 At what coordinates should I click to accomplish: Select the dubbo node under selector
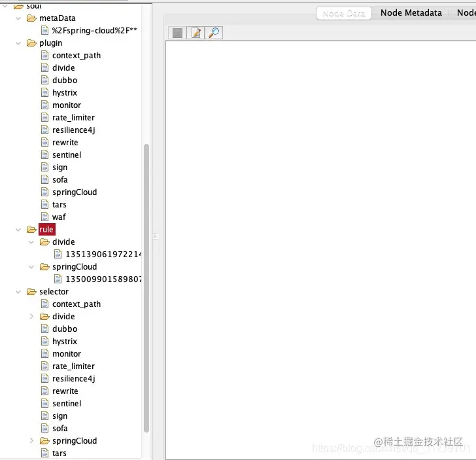pos(65,329)
